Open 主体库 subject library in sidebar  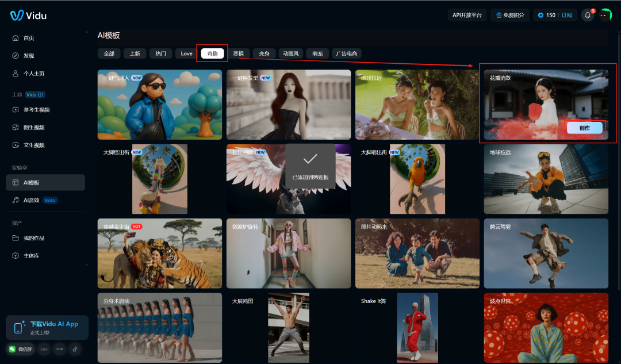pyautogui.click(x=31, y=255)
